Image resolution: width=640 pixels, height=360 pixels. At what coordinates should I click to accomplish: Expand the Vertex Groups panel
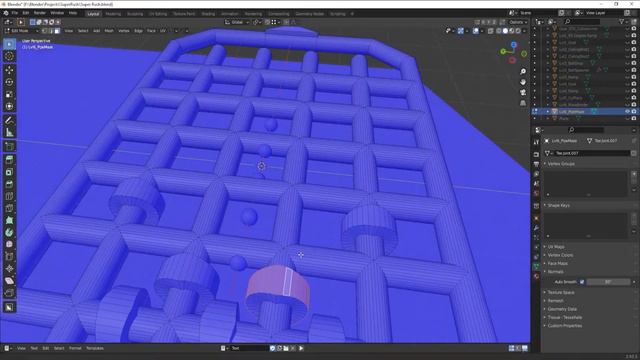[x=561, y=164]
